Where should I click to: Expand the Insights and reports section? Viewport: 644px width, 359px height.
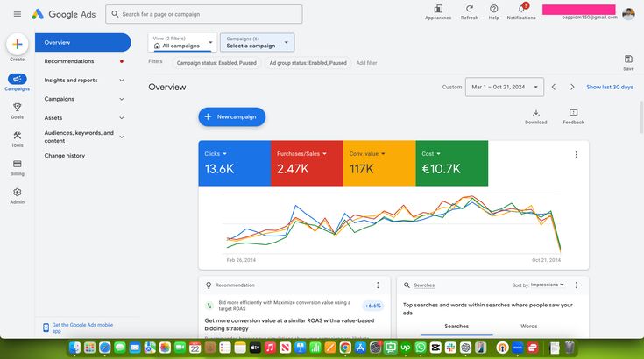pyautogui.click(x=83, y=80)
